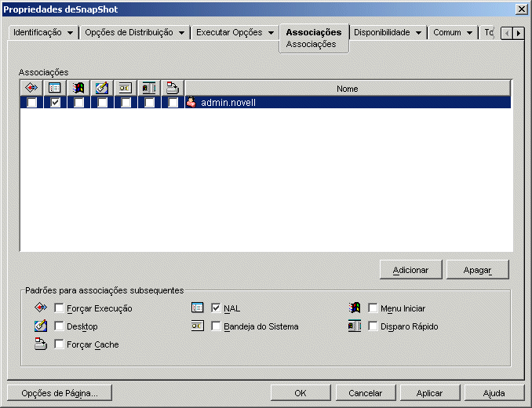Uncheck the NAL default checkbox

(216, 308)
